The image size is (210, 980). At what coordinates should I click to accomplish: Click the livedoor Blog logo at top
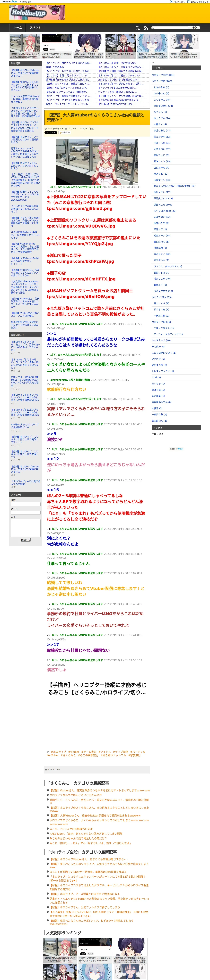9,1
